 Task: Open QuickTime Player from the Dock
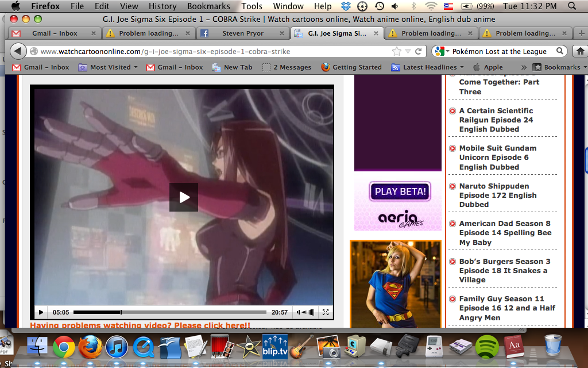coord(144,347)
